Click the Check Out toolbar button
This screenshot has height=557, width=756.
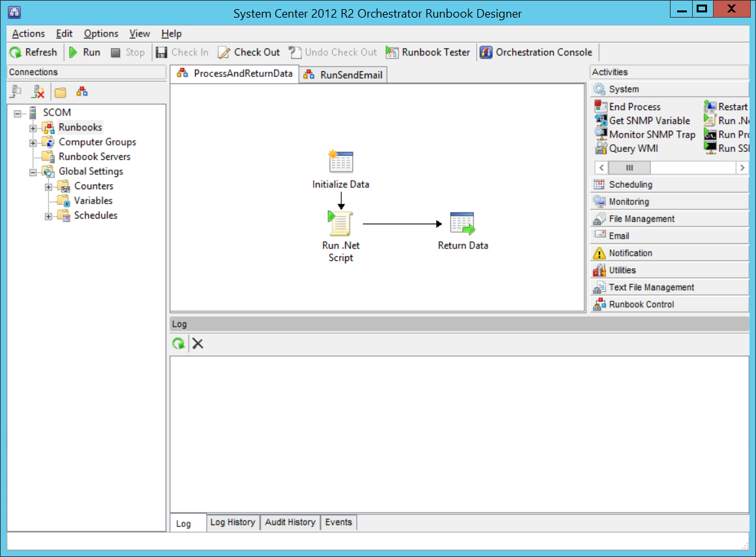249,52
